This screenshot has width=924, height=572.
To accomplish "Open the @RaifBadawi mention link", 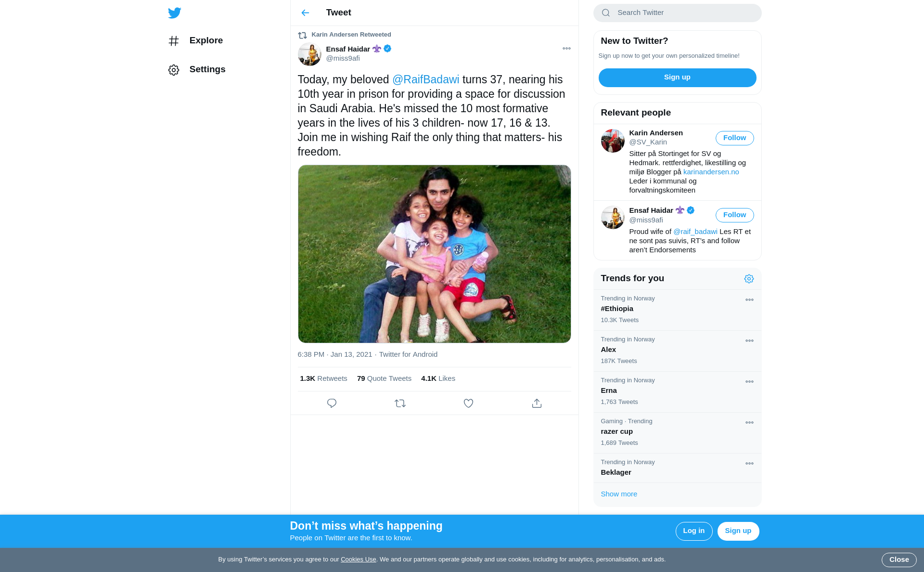I will coord(425,80).
